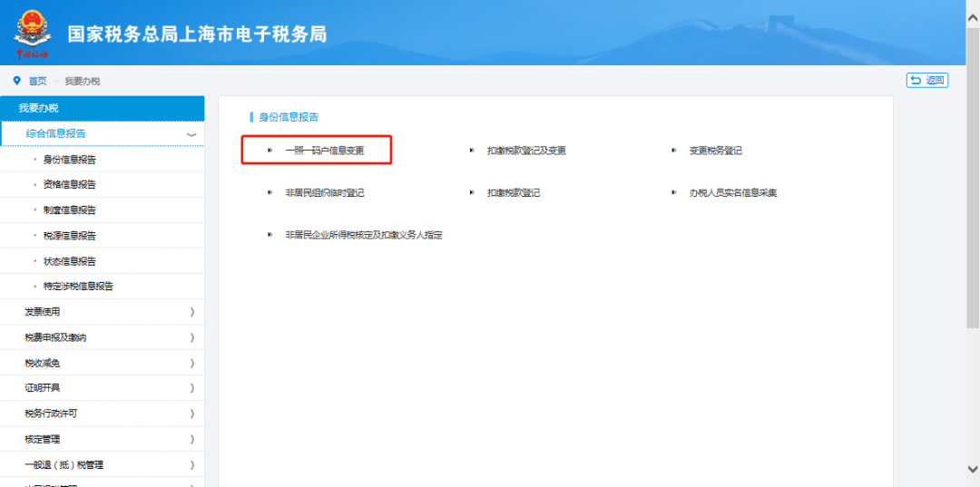The width and height of the screenshot is (980, 487).
Task: Expand the 核定管理 menu
Action: coord(102,440)
